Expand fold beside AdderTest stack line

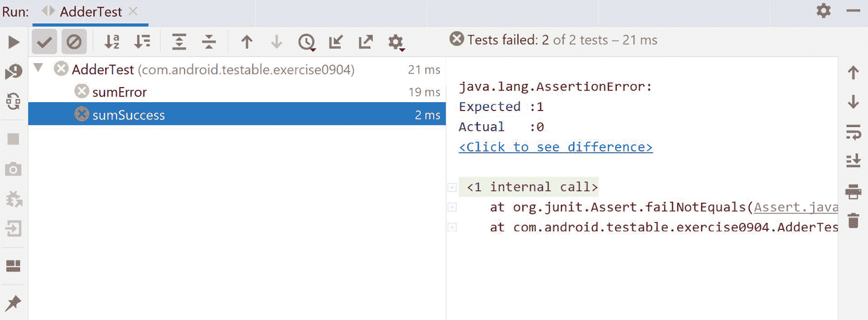tap(452, 227)
